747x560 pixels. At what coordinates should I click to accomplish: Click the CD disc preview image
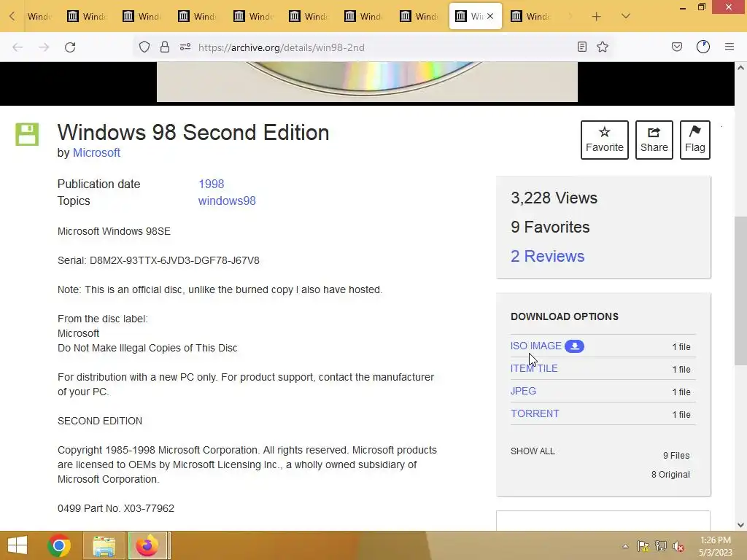367,82
